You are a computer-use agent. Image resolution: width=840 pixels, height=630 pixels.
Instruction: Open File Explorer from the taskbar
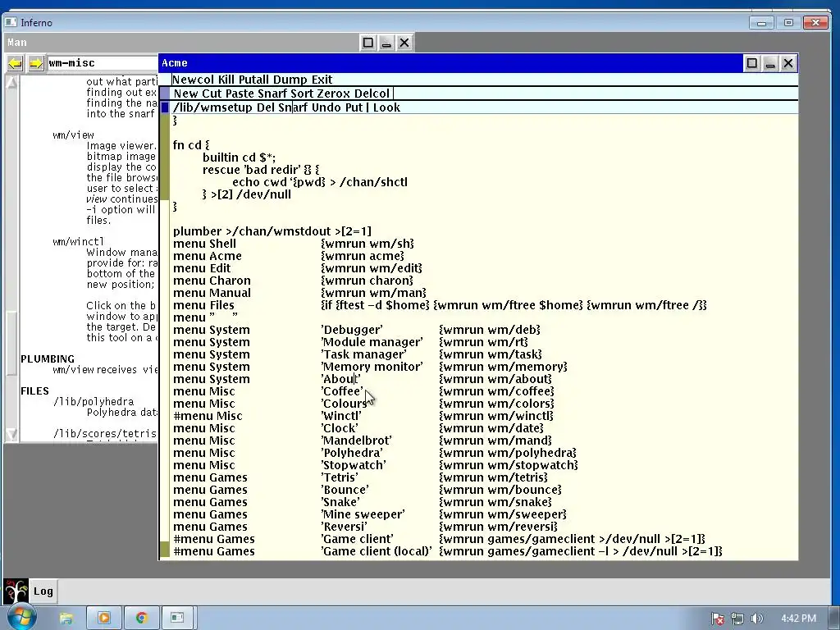pos(66,619)
